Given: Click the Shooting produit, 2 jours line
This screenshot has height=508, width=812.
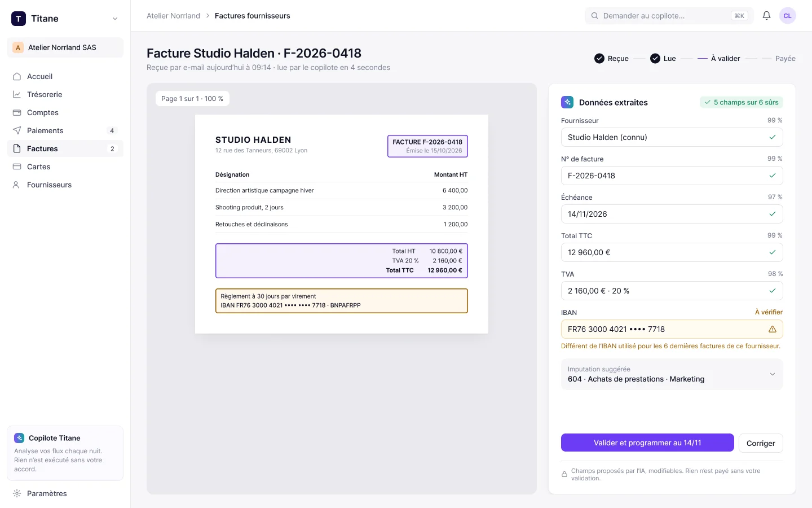Looking at the screenshot, I should click(341, 207).
